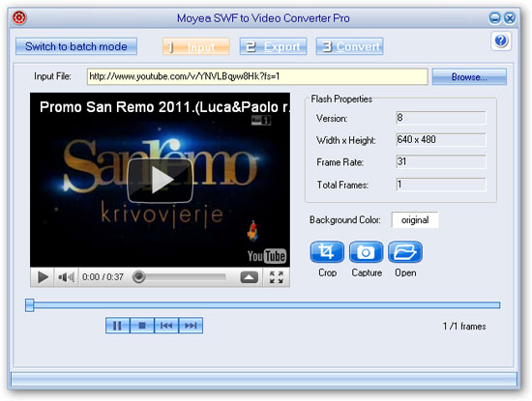Expand the YouTube player options arrow
Image resolution: width=532 pixels, height=401 pixels.
point(249,277)
